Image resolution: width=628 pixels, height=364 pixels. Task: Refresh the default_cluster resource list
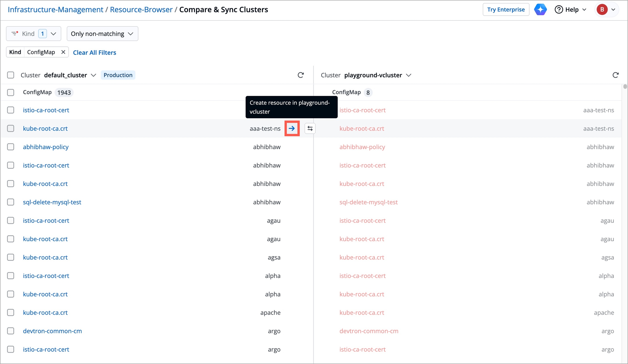(x=301, y=75)
